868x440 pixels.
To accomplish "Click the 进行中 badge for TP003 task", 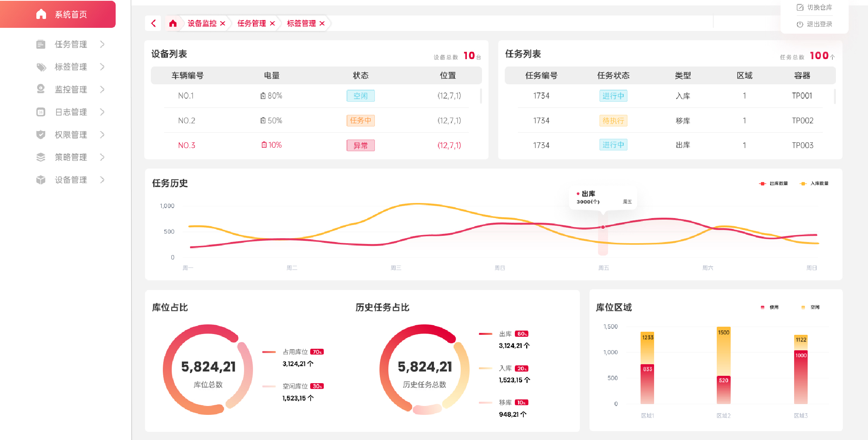I will (x=613, y=145).
